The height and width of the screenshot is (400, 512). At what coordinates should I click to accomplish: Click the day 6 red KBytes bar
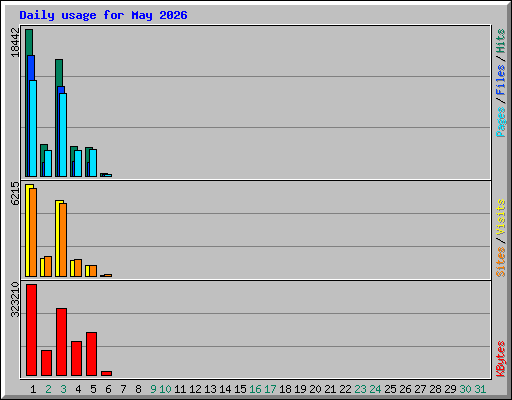[106, 373]
